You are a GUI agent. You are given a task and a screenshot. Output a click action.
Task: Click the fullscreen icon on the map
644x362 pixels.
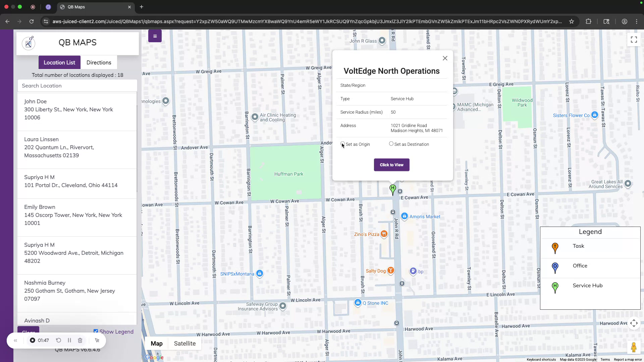[633, 39]
